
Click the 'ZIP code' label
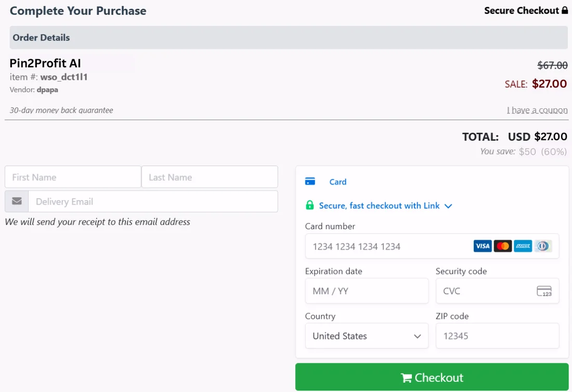(x=452, y=316)
